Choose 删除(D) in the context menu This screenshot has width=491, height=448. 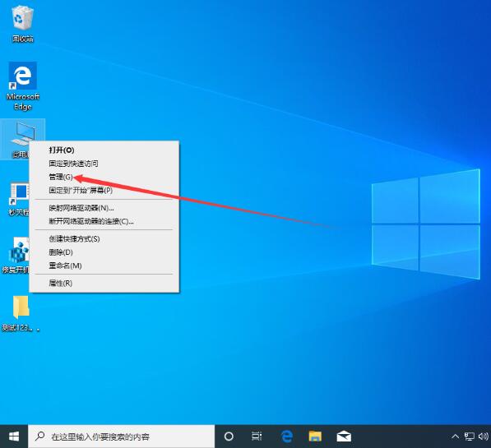coord(104,252)
